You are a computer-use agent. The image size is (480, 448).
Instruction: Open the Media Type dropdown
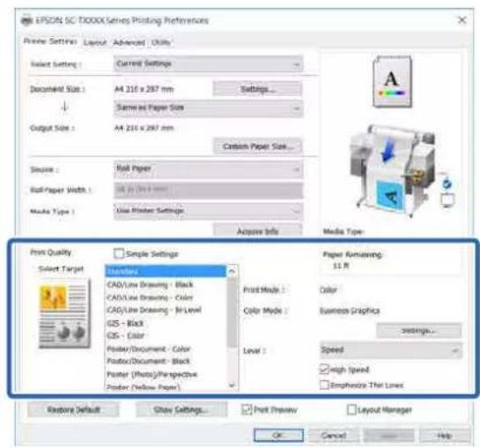(209, 211)
